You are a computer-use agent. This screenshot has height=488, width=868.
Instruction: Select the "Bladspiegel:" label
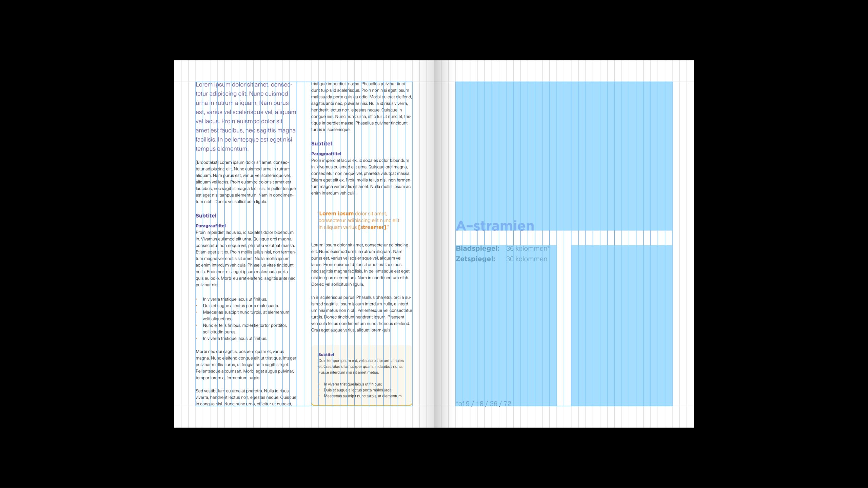pos(477,248)
